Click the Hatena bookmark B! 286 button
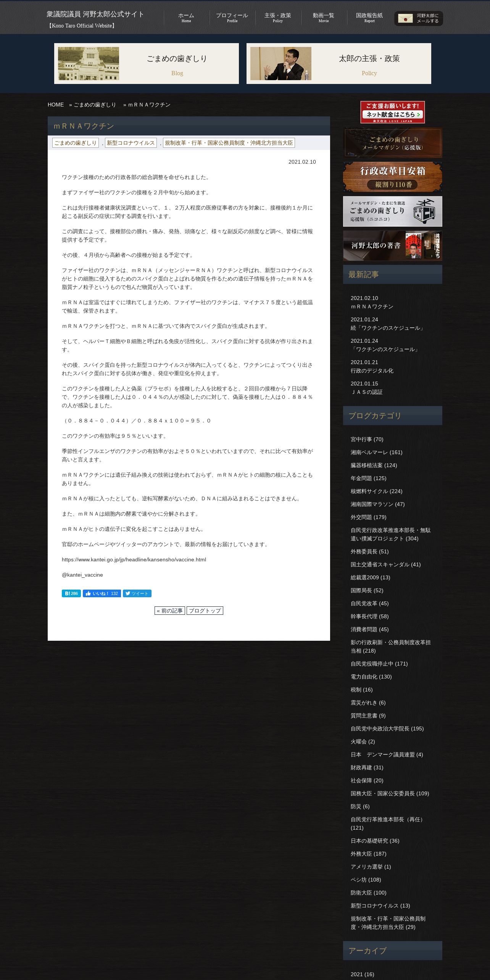This screenshot has height=980, width=490. click(x=71, y=593)
